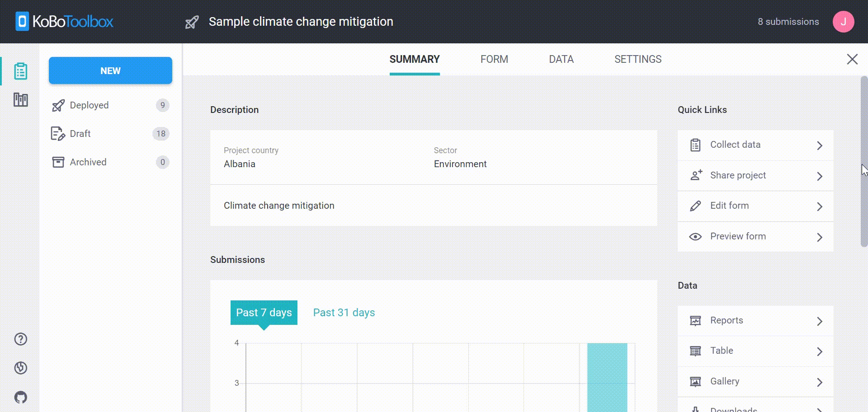Click the Share project person-plus icon
Viewport: 868px width, 412px height.
[x=696, y=175]
